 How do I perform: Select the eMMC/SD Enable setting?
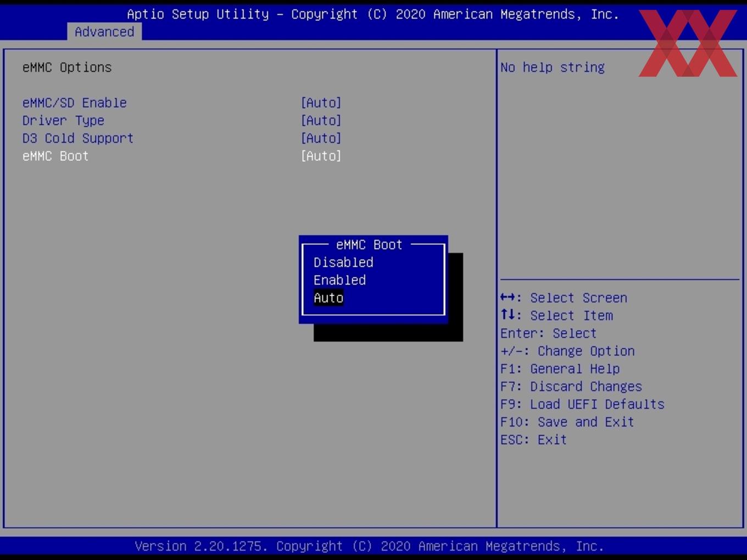pyautogui.click(x=75, y=103)
